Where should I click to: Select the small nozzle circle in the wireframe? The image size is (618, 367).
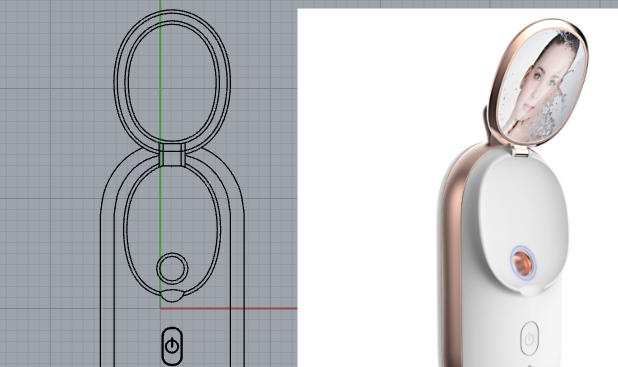tap(172, 268)
